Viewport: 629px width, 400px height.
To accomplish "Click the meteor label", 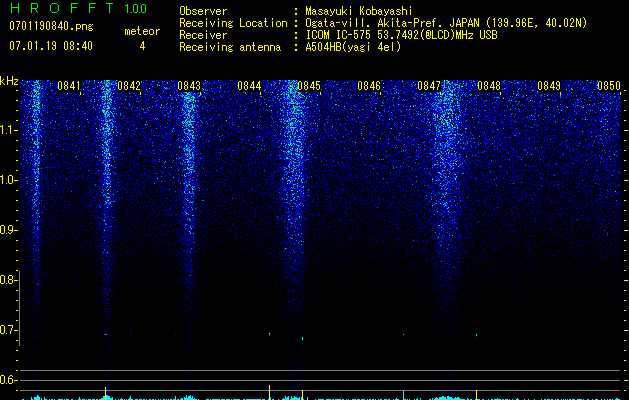I will pos(142,31).
